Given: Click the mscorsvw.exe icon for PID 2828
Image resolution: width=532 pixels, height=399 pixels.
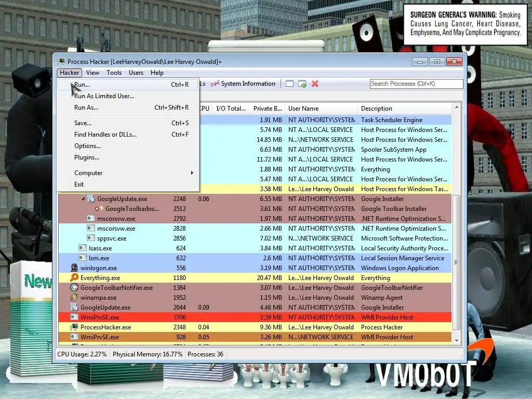Looking at the screenshot, I should click(x=90, y=229).
